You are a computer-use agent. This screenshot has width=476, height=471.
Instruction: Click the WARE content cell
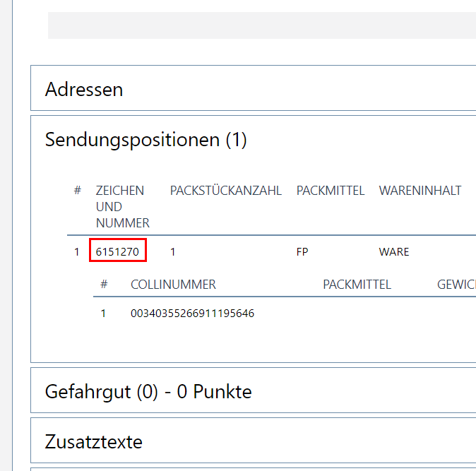(393, 252)
